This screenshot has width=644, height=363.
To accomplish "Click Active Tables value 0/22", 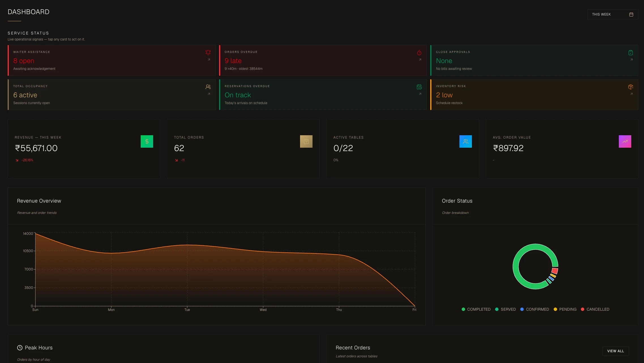I will click(x=343, y=148).
